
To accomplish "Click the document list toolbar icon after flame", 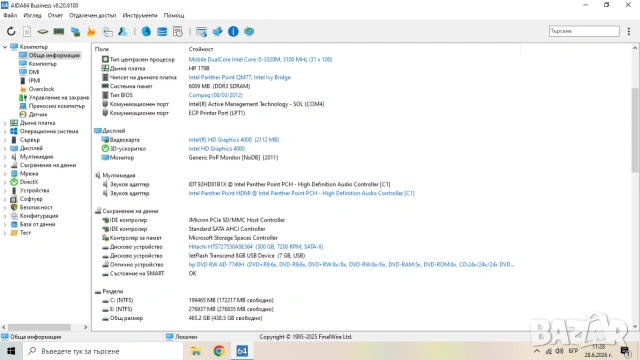I will click(x=107, y=31).
